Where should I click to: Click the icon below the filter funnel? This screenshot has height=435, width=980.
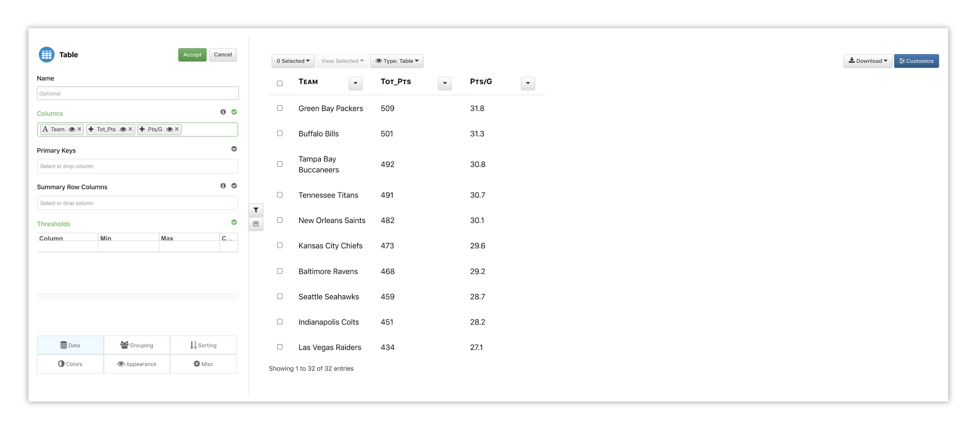[256, 224]
